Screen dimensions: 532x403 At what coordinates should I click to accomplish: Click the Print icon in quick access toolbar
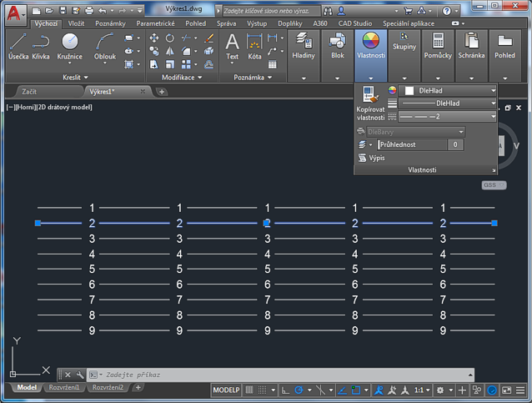(89, 11)
